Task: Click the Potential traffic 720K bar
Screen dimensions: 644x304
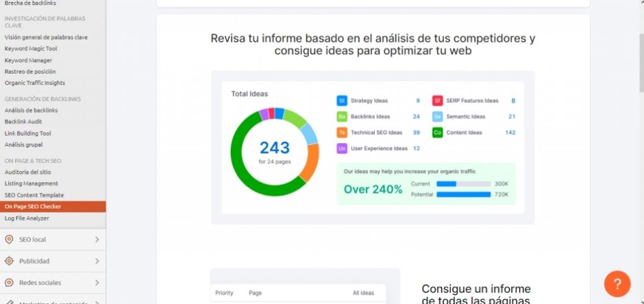Action: tap(464, 195)
